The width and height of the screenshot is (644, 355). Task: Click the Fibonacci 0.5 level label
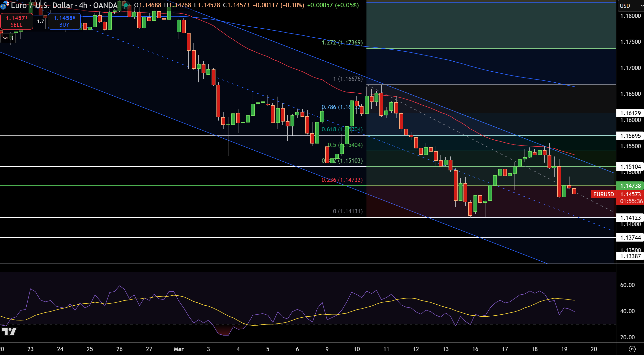(x=345, y=145)
